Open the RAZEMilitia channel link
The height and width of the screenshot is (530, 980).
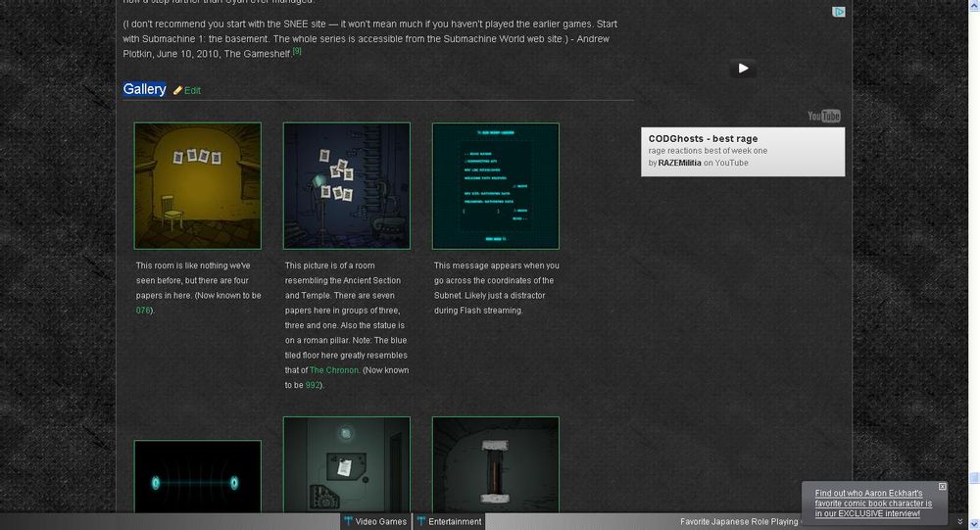(x=679, y=163)
